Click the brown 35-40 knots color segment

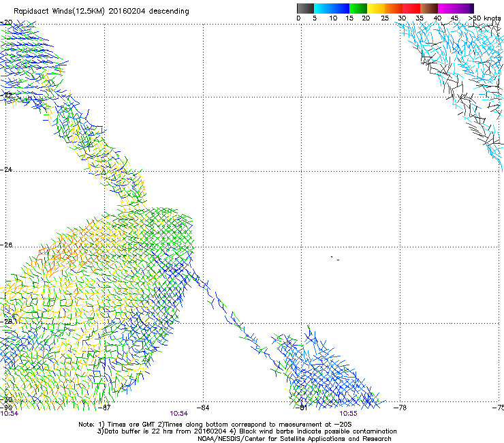pos(429,8)
